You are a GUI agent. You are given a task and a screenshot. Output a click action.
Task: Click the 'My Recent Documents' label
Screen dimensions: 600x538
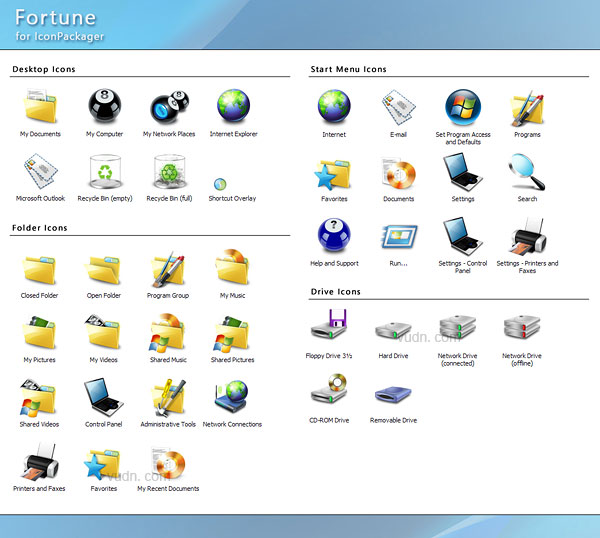point(168,489)
